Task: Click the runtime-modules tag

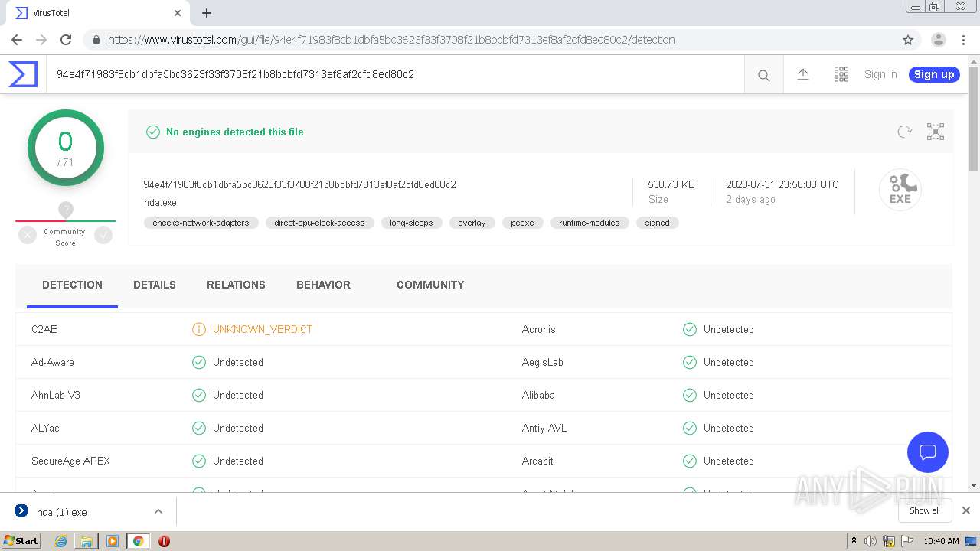Action: pyautogui.click(x=589, y=223)
